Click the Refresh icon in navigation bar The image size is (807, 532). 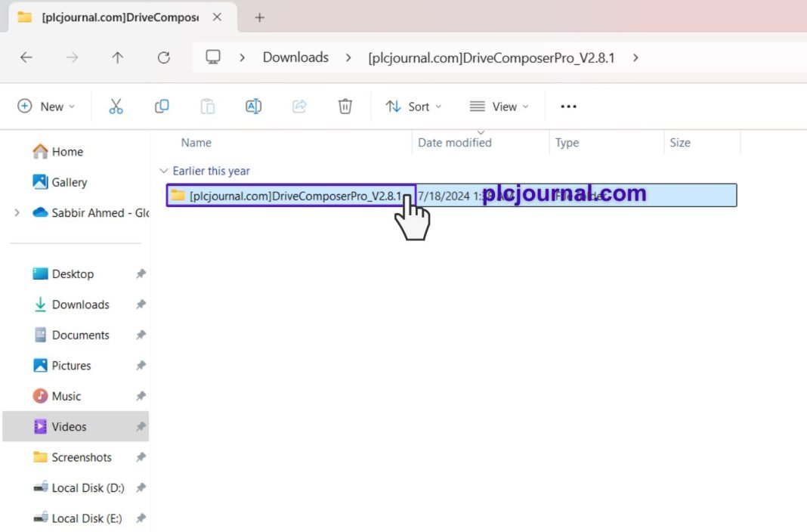pyautogui.click(x=163, y=57)
